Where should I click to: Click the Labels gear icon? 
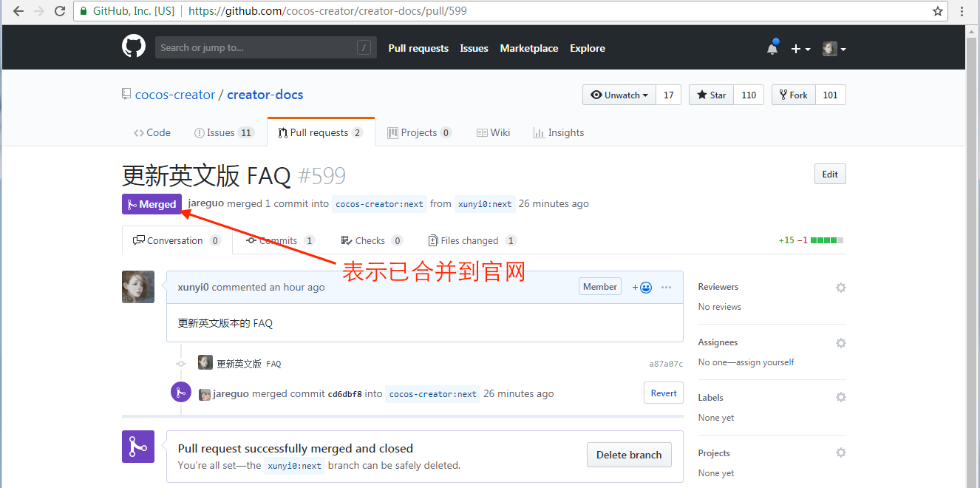tap(840, 397)
